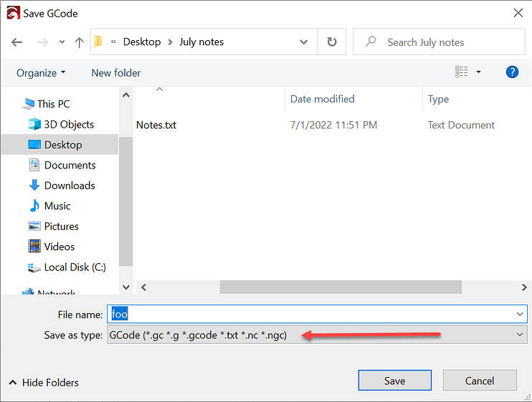Screen dimensions: 532x402
Task: Select Music folder in sidebar
Action: pos(57,206)
